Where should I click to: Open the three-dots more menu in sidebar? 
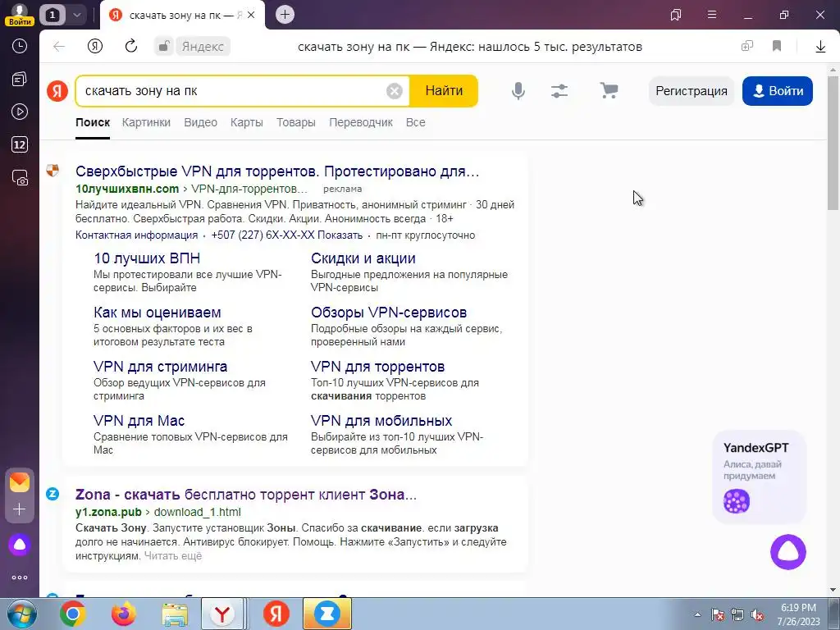click(x=20, y=577)
